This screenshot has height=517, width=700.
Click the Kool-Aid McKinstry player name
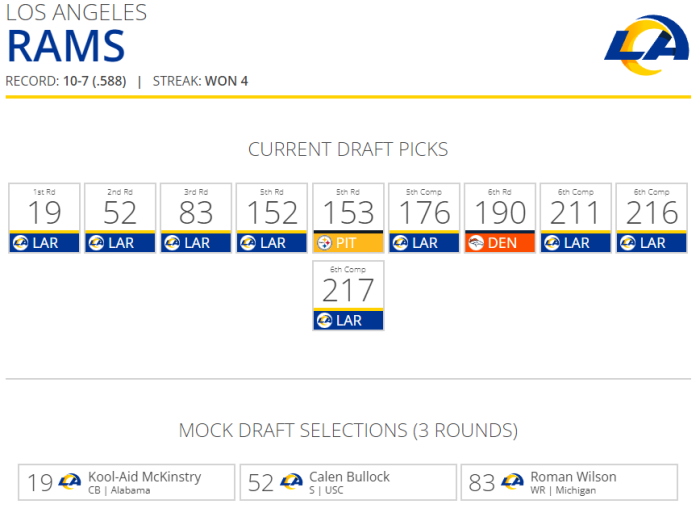(x=144, y=477)
